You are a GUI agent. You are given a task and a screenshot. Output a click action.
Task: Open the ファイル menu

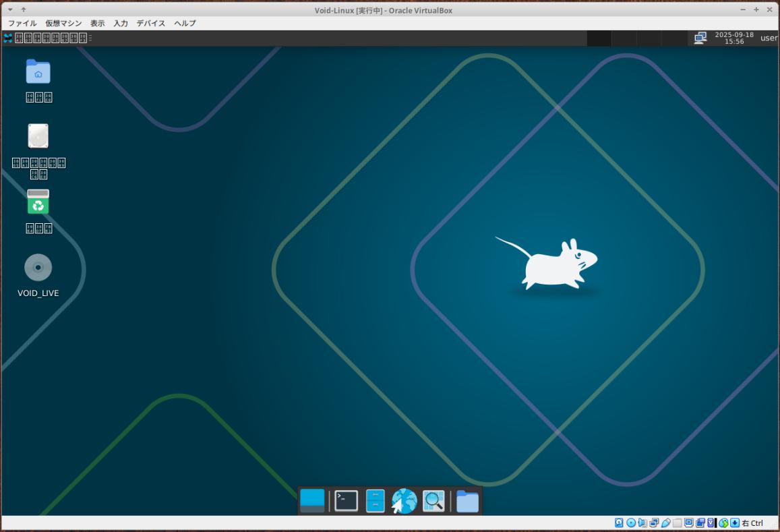[22, 24]
